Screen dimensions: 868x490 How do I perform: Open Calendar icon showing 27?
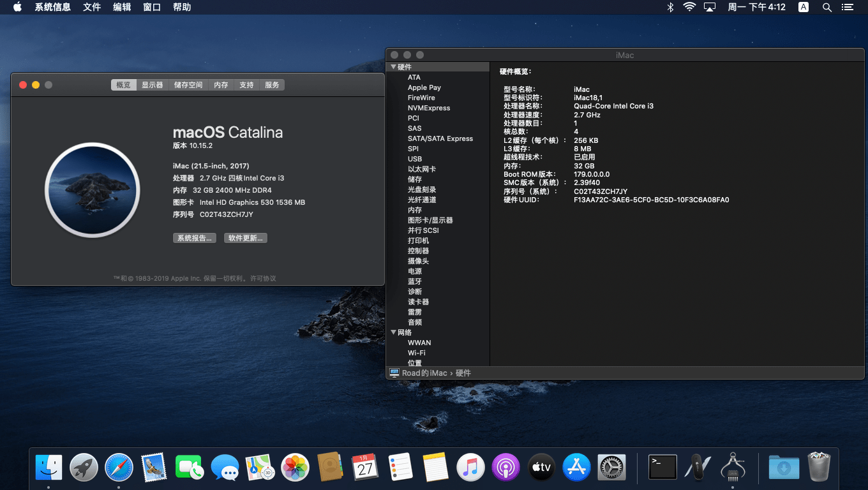[x=365, y=468]
